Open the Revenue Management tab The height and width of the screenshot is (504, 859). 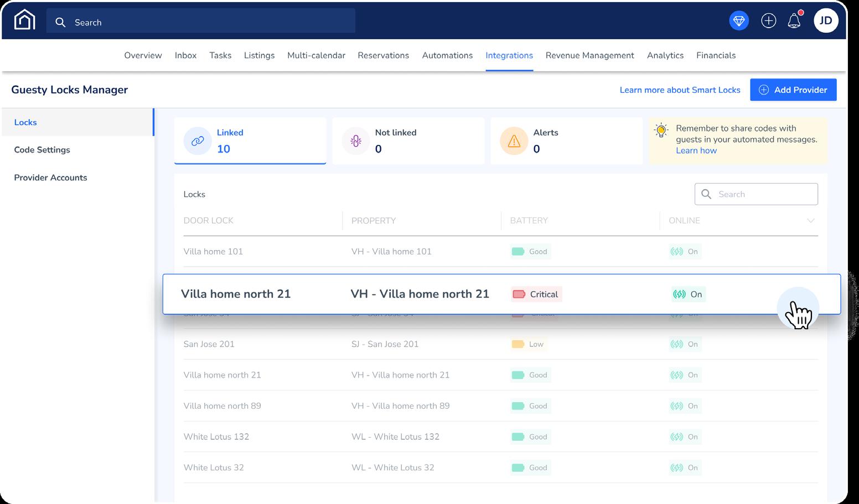click(x=589, y=55)
